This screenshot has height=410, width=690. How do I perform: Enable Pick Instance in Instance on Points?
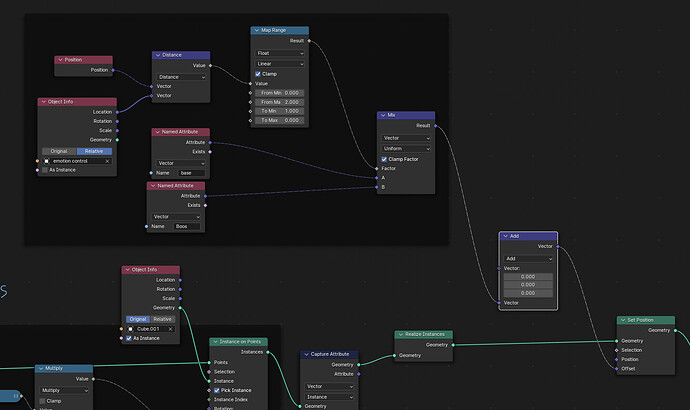click(217, 390)
